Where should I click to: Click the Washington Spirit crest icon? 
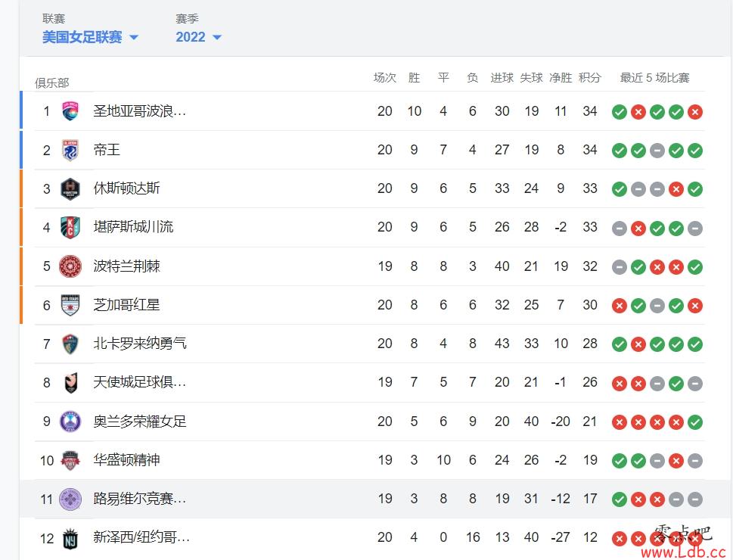pos(70,460)
